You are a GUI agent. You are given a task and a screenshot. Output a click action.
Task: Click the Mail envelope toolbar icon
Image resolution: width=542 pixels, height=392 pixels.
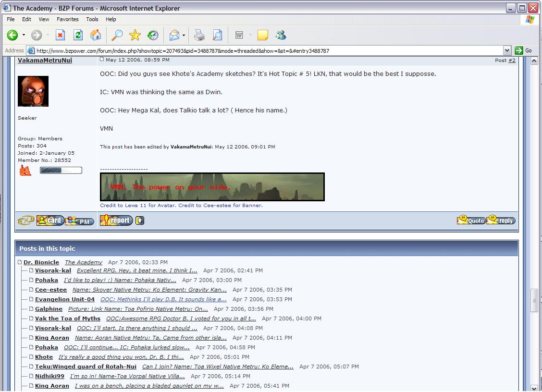coord(174,35)
